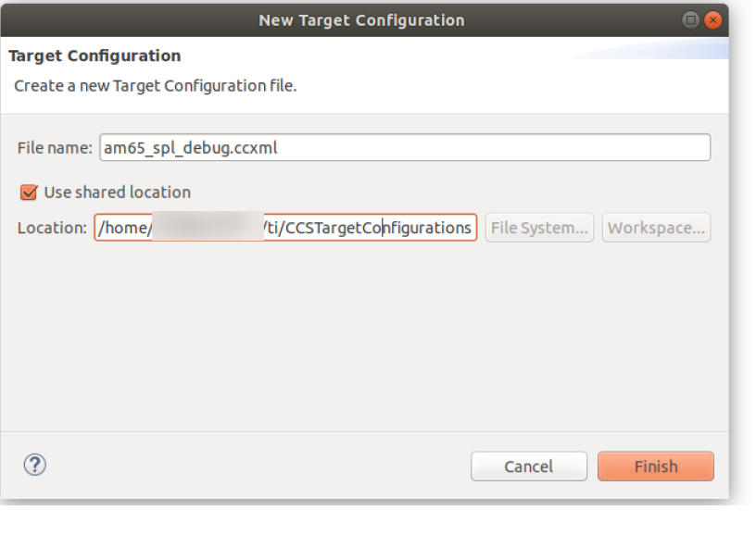Open the File System... browse button

(539, 228)
